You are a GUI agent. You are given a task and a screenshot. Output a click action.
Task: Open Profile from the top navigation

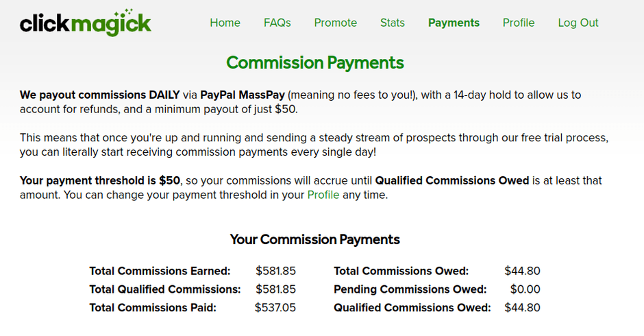click(x=519, y=23)
